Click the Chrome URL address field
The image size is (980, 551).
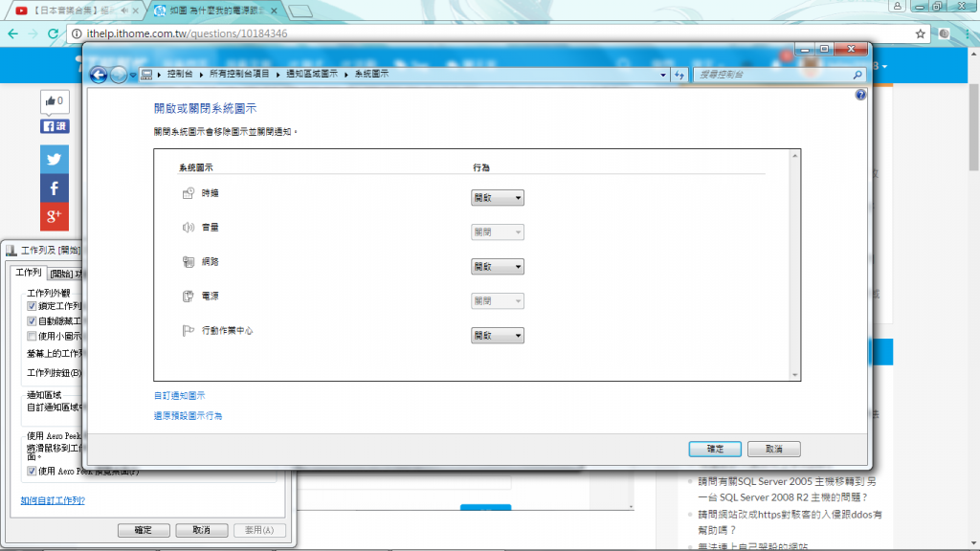498,33
